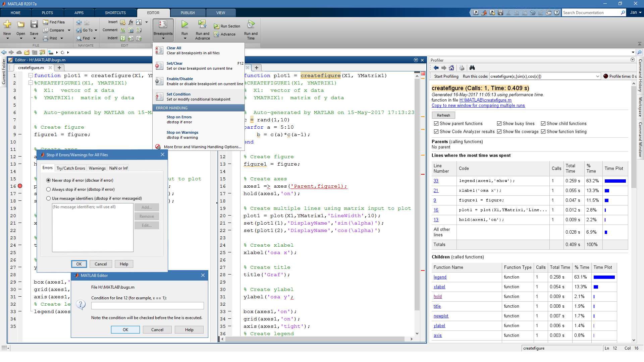Click the editor horizontal scrollbar
The height and width of the screenshot is (362, 644).
pyautogui.click(x=315, y=339)
